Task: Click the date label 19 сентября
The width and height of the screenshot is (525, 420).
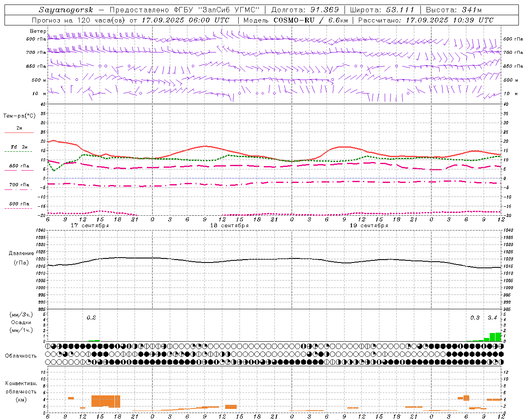Action: pos(369,226)
